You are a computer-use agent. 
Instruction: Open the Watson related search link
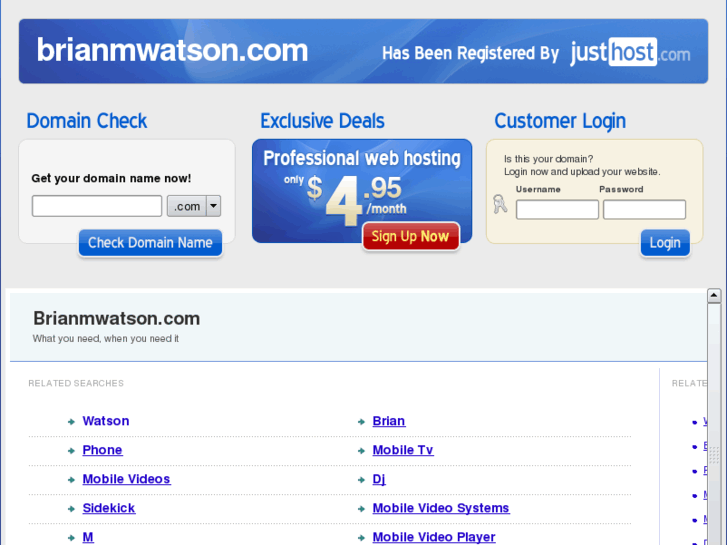click(x=106, y=421)
